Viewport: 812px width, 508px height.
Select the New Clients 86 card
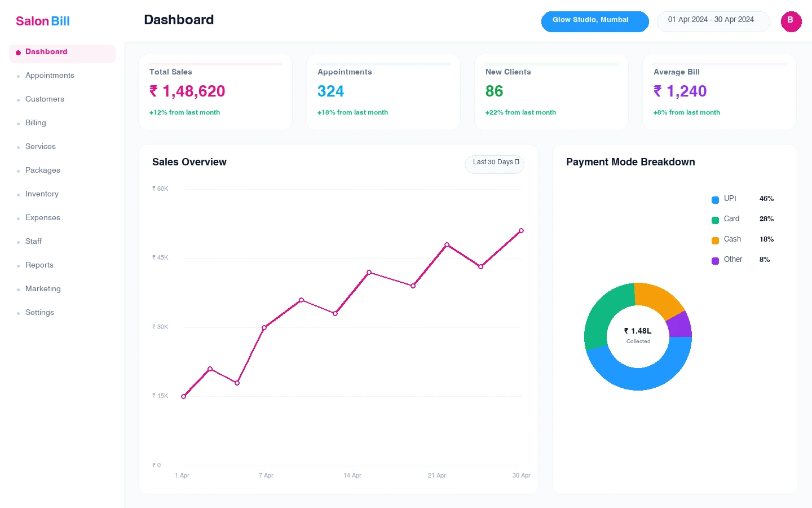point(551,92)
